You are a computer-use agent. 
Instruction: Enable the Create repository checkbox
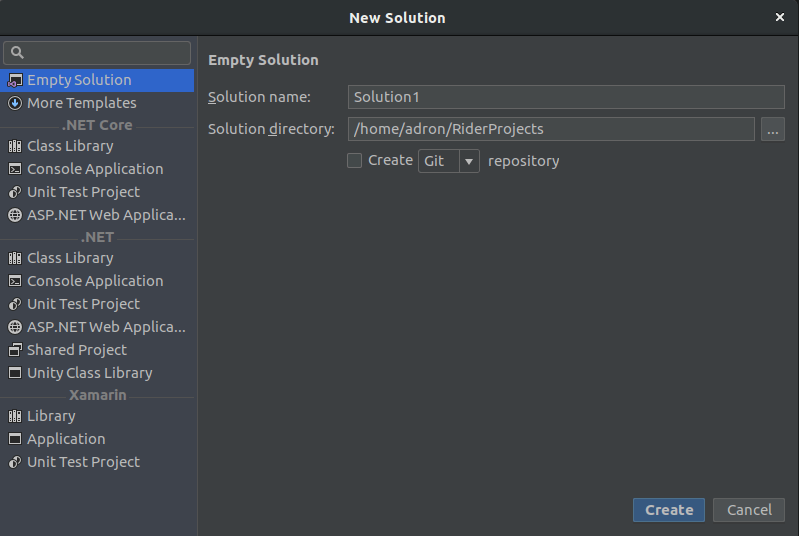click(x=354, y=160)
